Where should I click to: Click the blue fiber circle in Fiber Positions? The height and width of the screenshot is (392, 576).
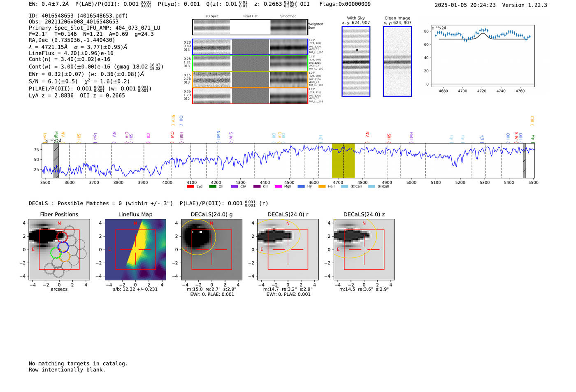(63, 247)
